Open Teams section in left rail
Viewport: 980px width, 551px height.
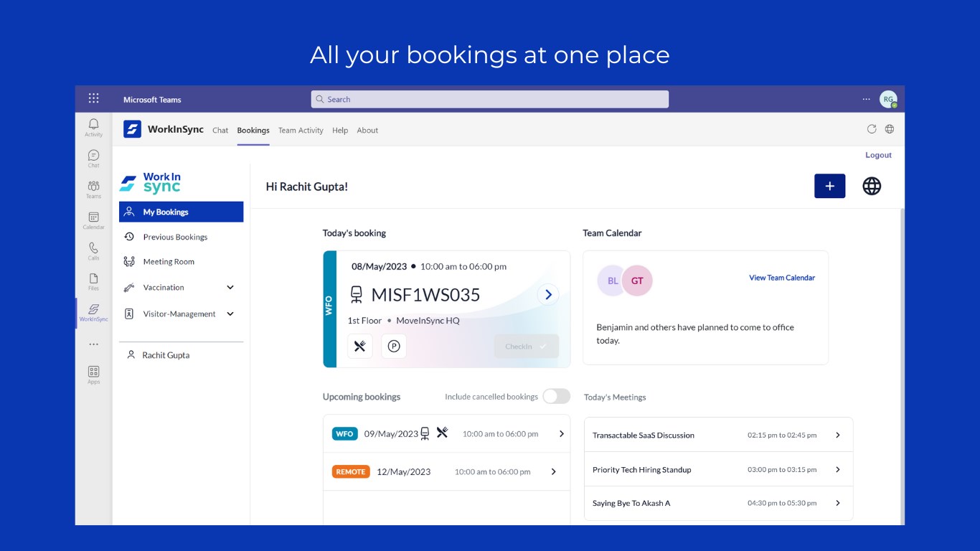pyautogui.click(x=94, y=189)
